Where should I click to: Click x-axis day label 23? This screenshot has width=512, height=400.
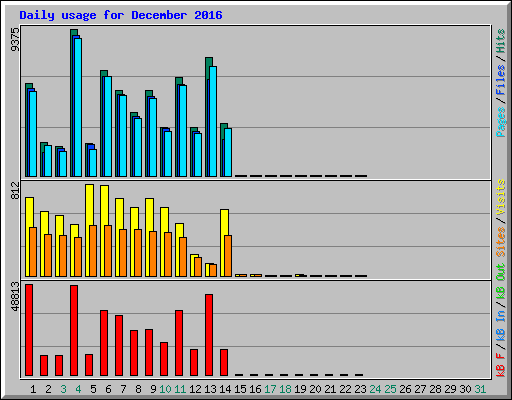tap(360, 389)
